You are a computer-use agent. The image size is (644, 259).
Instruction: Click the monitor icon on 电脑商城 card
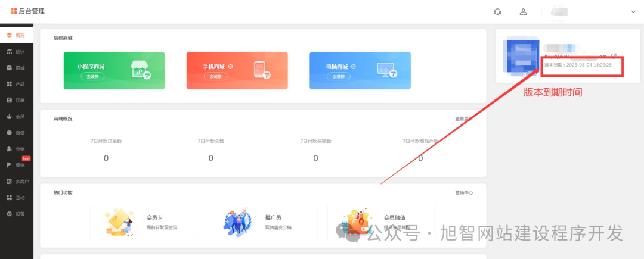tap(387, 70)
